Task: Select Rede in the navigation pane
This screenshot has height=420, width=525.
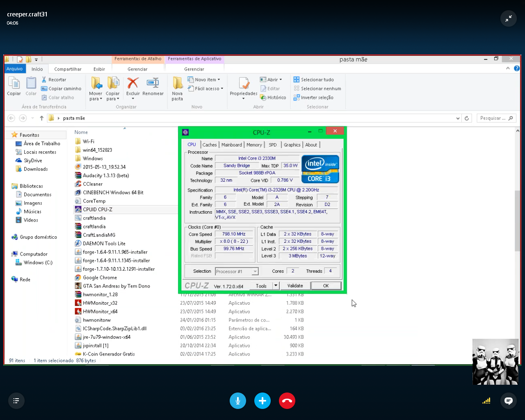Action: pyautogui.click(x=21, y=279)
